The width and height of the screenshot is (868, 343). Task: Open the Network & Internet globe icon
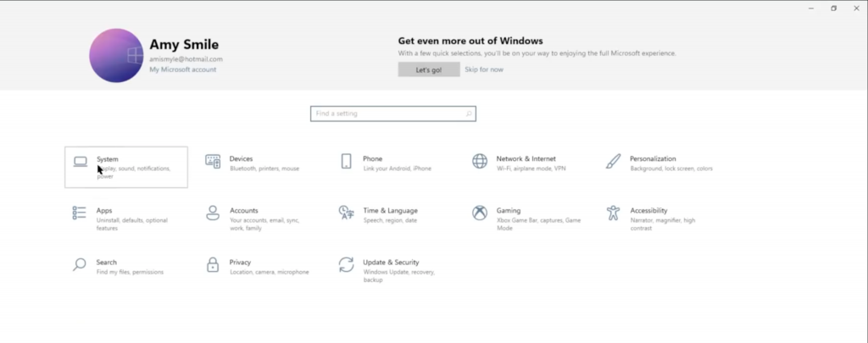click(480, 162)
